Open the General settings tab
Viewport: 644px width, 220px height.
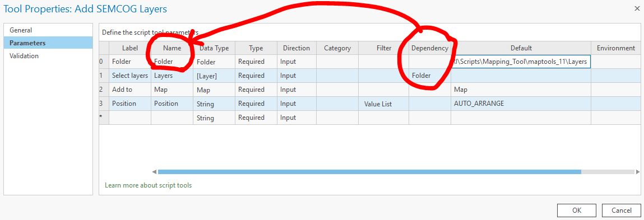click(48, 30)
